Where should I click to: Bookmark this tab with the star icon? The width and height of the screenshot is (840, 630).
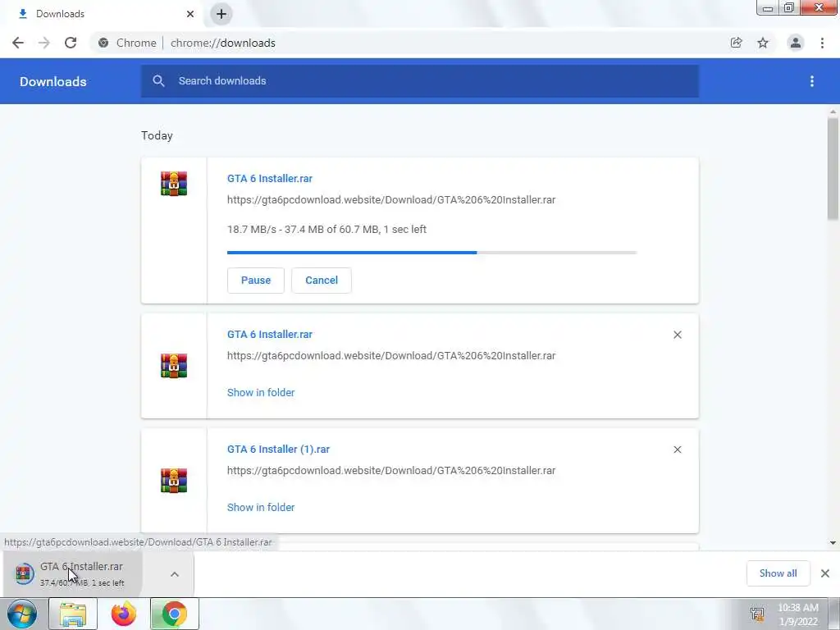[763, 43]
